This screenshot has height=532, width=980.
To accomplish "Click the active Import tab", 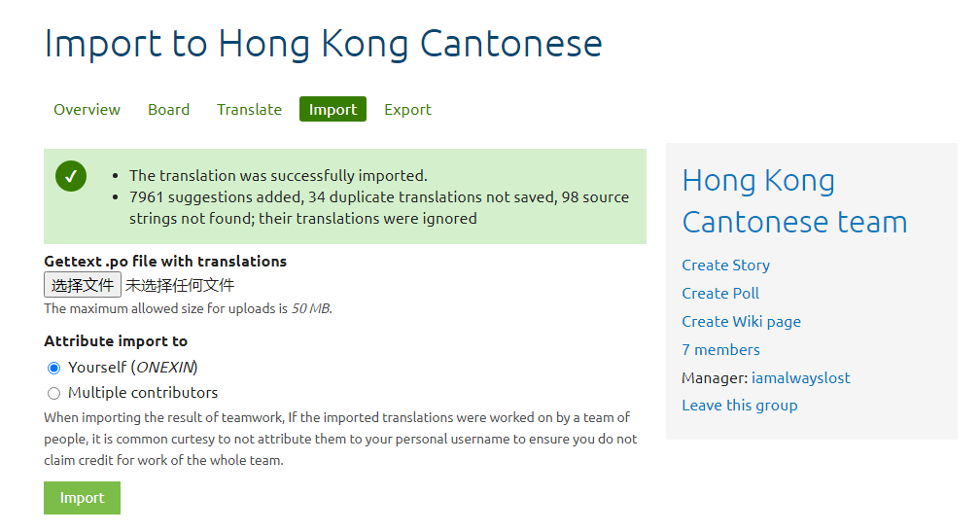I will pyautogui.click(x=332, y=109).
